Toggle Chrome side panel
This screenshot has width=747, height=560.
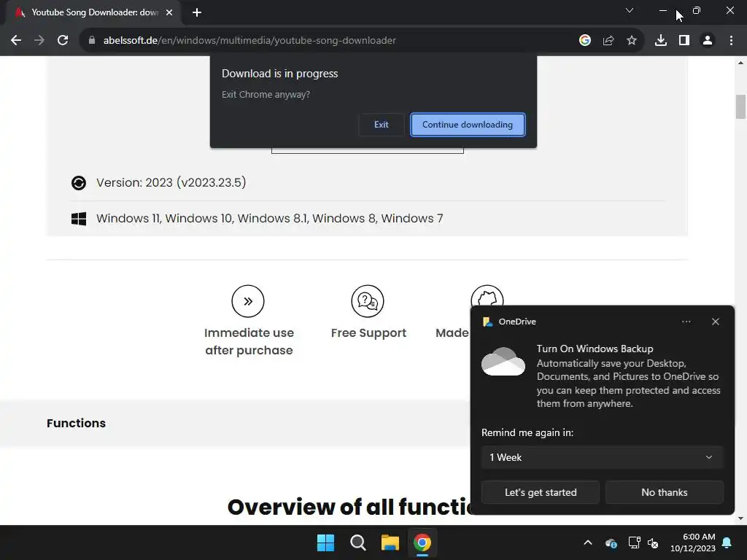(684, 41)
